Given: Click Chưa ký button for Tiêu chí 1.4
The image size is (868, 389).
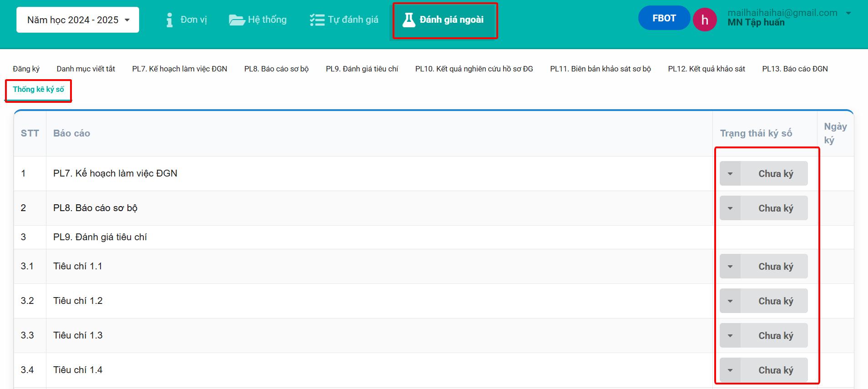Looking at the screenshot, I should (x=775, y=370).
